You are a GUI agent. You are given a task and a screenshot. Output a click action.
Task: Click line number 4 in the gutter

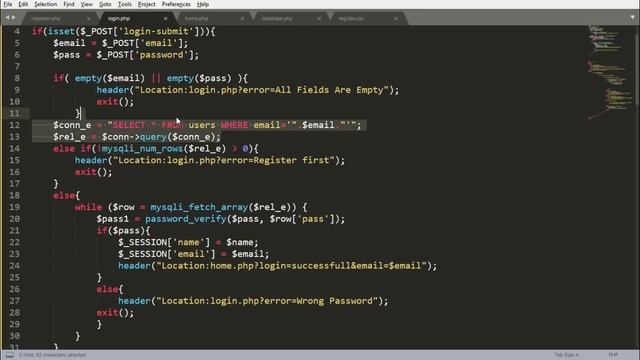point(17,31)
